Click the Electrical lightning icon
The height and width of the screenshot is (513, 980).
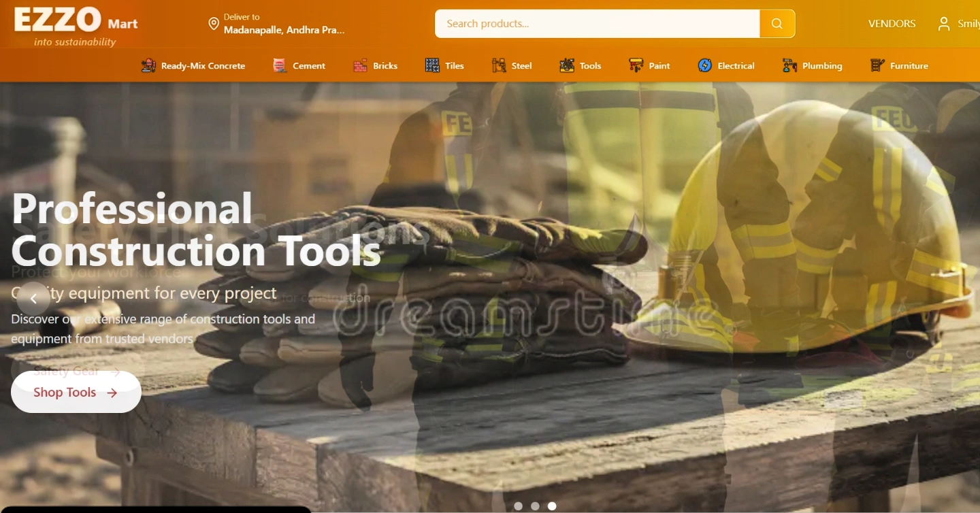(705, 65)
